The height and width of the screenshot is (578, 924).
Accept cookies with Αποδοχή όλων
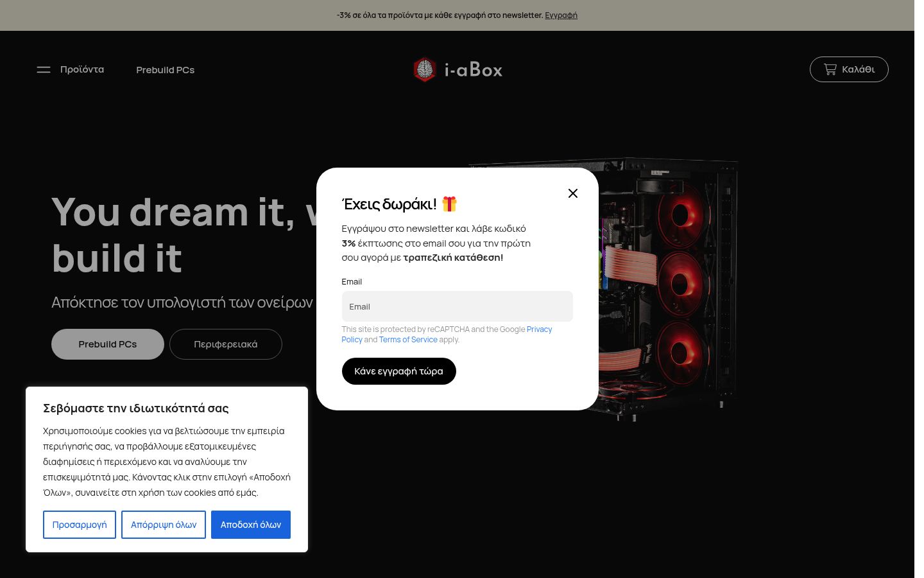[251, 525]
